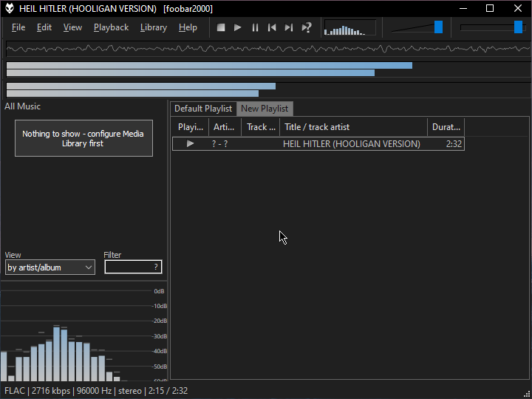This screenshot has height=399, width=532.
Task: Open the Playback menu
Action: tap(111, 27)
